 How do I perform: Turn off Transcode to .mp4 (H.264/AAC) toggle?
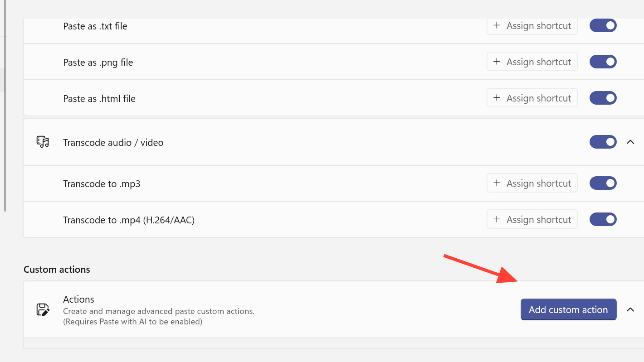[x=603, y=220]
